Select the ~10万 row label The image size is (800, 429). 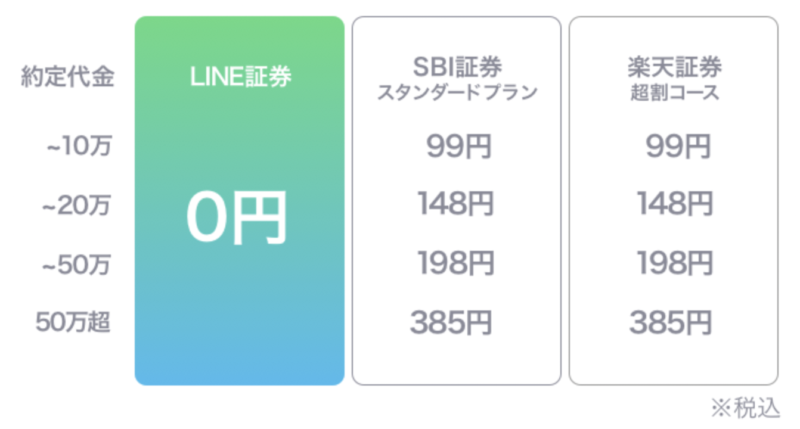pyautogui.click(x=80, y=146)
